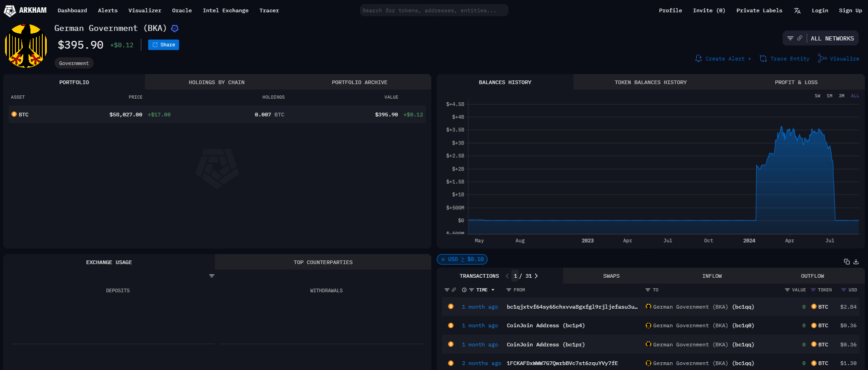The image size is (868, 370).
Task: Open Tracer in top navigation
Action: pyautogui.click(x=269, y=10)
